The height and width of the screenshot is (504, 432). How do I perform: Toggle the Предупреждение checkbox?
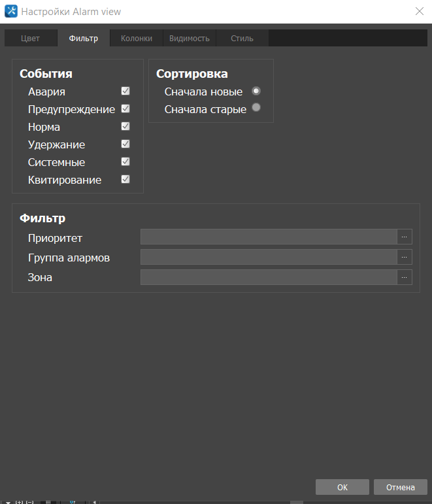(125, 109)
